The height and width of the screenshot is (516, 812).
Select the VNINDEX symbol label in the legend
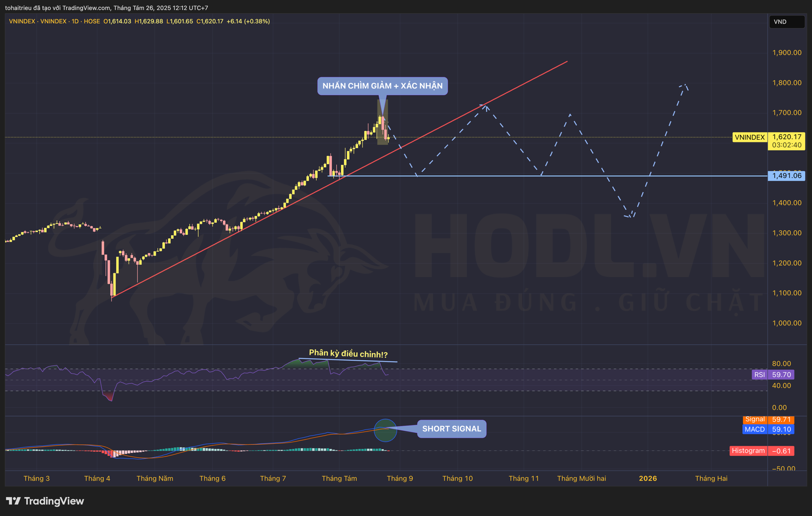pos(21,21)
